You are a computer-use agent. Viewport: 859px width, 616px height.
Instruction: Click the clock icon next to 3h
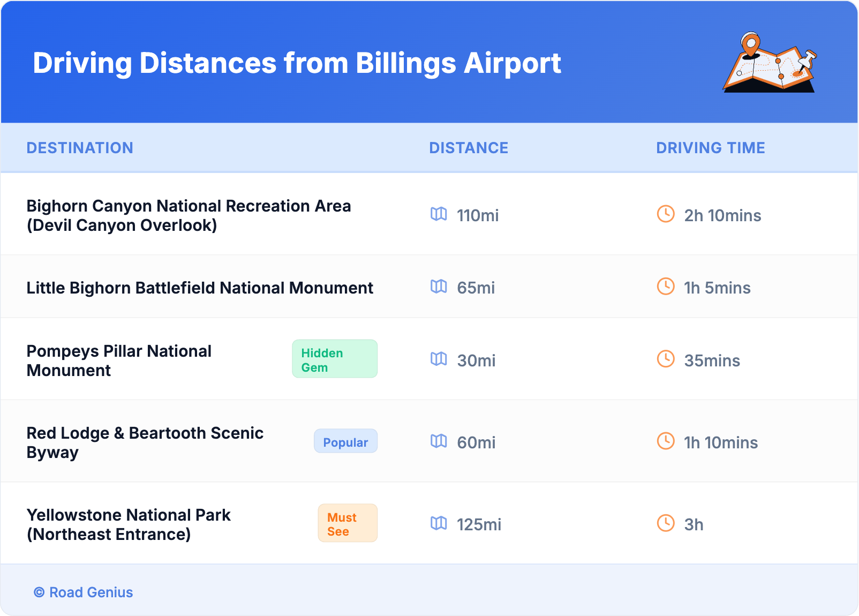tap(666, 523)
